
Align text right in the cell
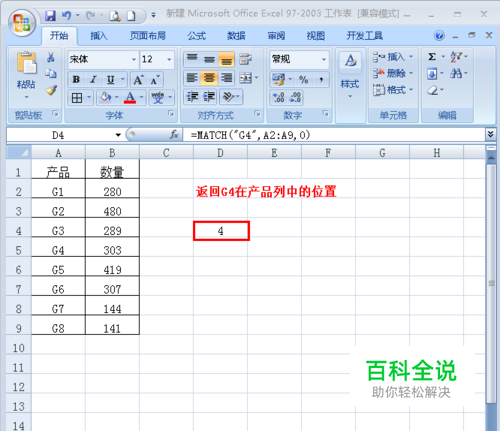(x=226, y=78)
